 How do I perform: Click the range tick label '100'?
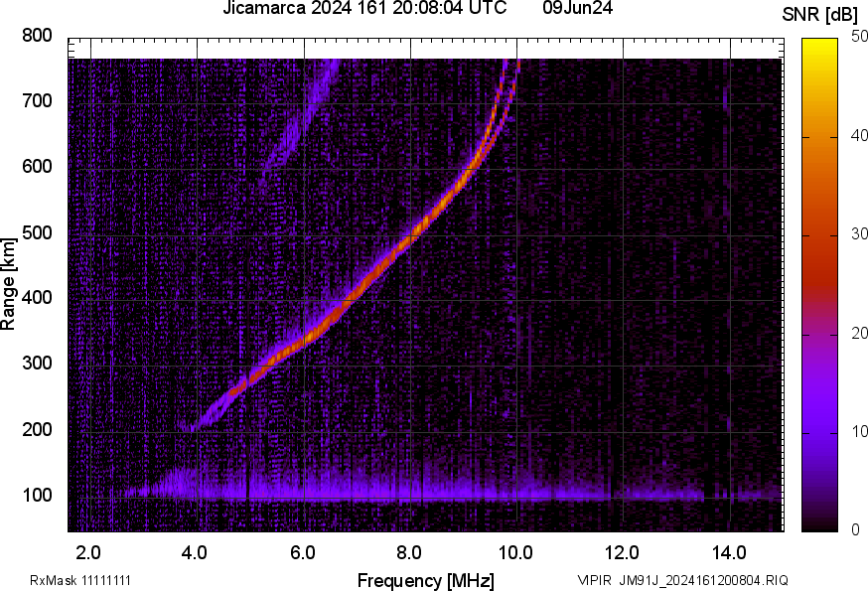click(x=37, y=495)
